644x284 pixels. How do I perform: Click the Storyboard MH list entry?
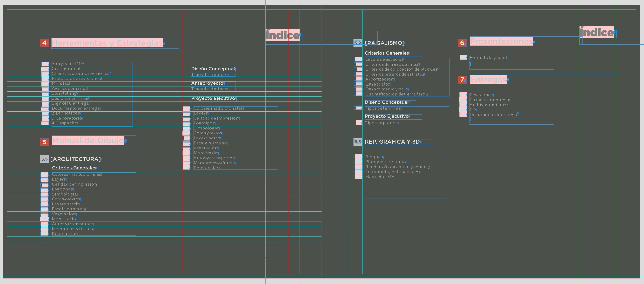tap(67, 64)
